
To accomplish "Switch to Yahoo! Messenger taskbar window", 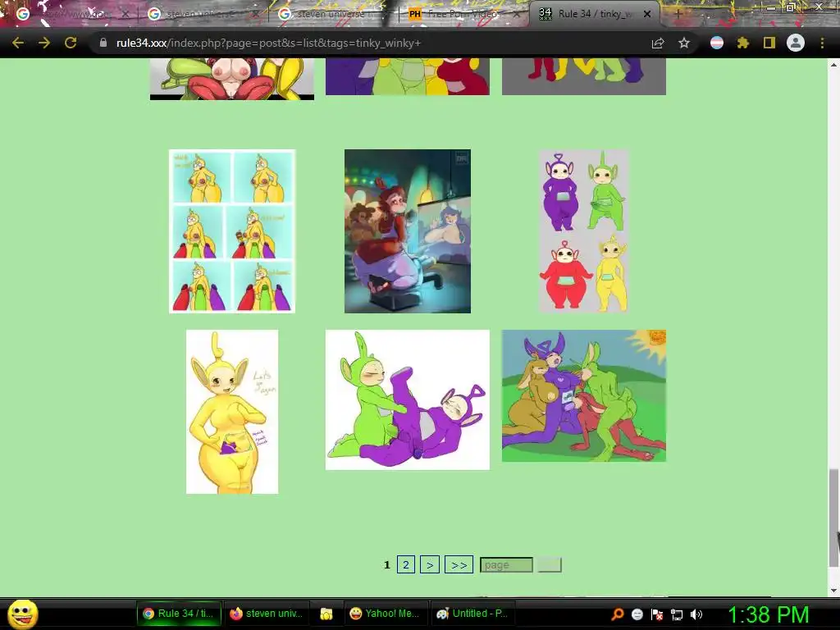I will tap(385, 614).
